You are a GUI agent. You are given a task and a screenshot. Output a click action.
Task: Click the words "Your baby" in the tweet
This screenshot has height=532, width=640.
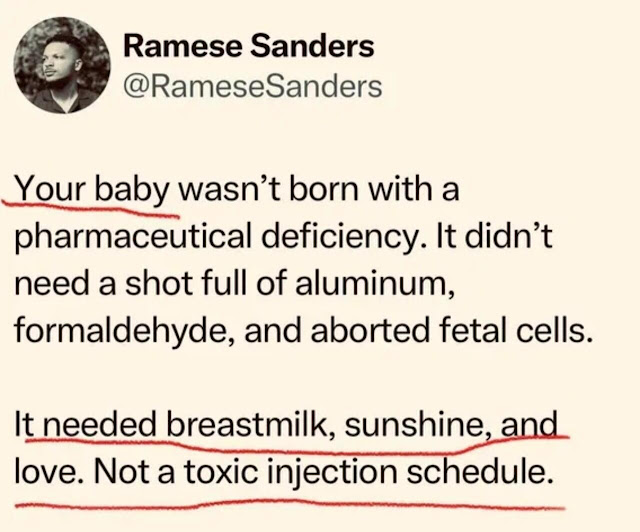pos(93,188)
